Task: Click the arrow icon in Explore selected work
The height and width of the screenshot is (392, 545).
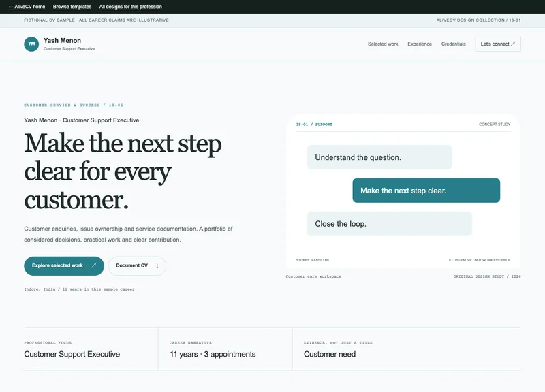Action: 93,265
